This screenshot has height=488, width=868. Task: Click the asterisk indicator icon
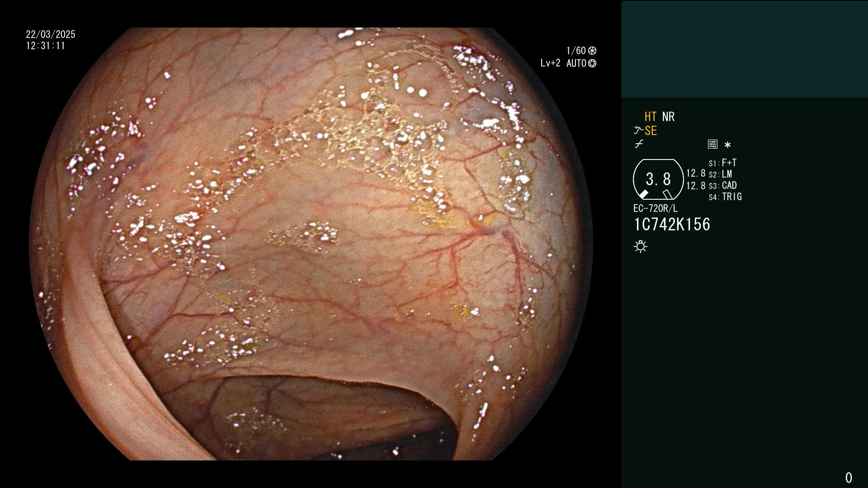727,145
